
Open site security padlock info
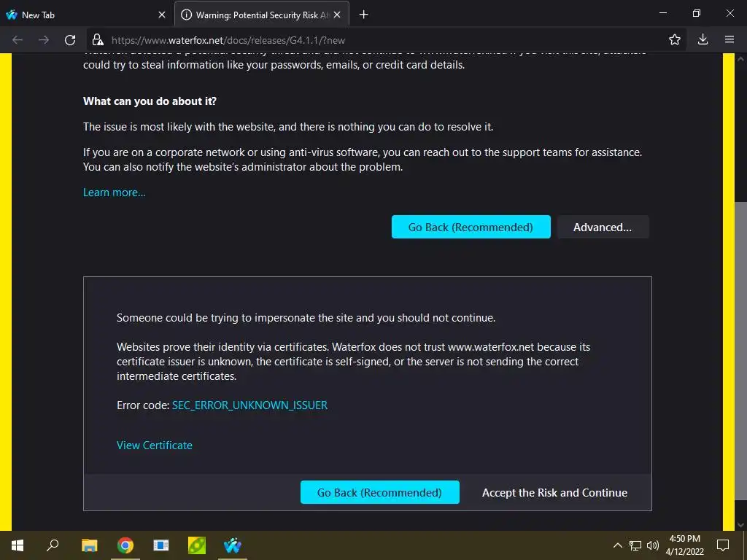(98, 40)
